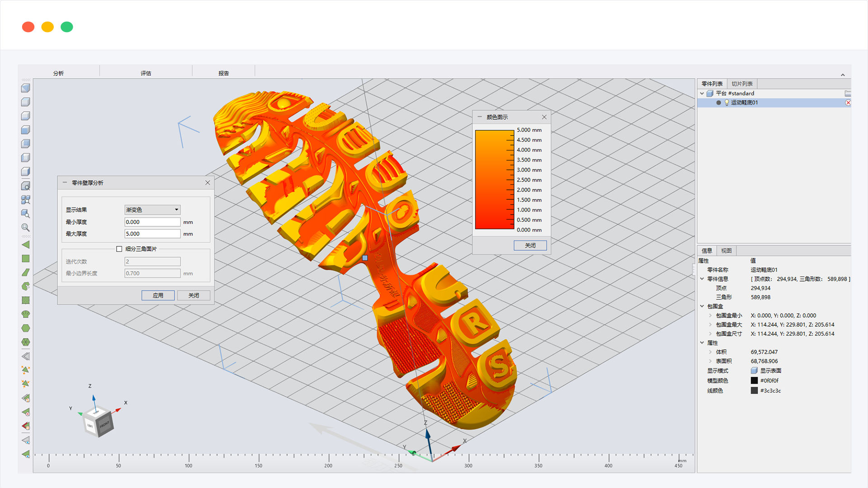Screen dimensions: 868x488
Task: Enable the 细分三角面片 checkbox
Action: [x=119, y=249]
